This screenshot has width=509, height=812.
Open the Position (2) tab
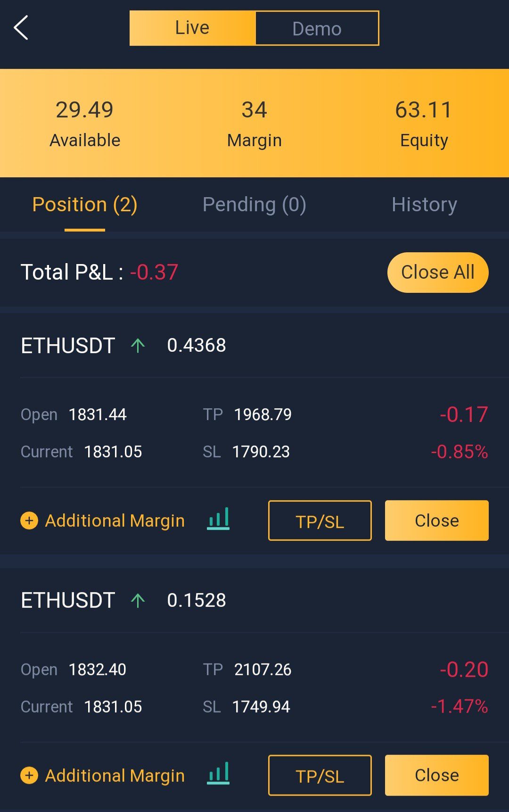click(x=85, y=205)
